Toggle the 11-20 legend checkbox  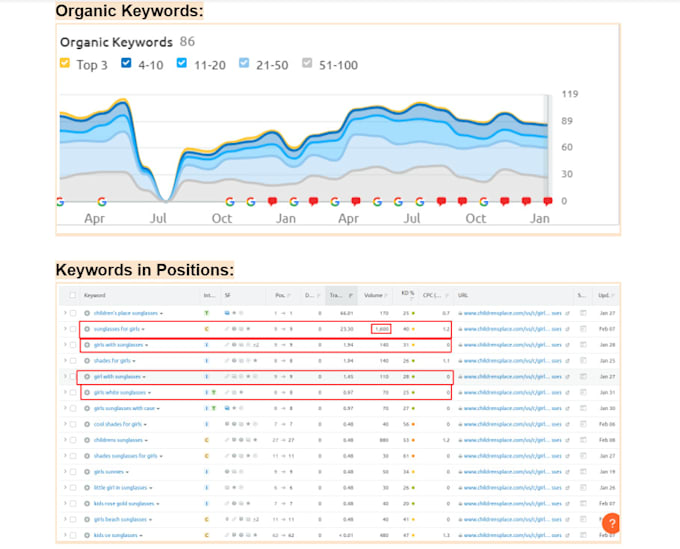[182, 63]
